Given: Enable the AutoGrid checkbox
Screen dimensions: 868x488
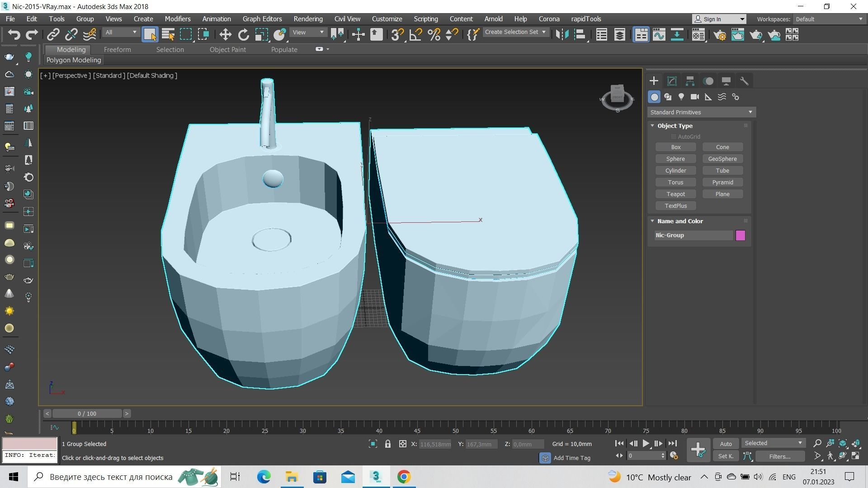Looking at the screenshot, I should pos(674,136).
